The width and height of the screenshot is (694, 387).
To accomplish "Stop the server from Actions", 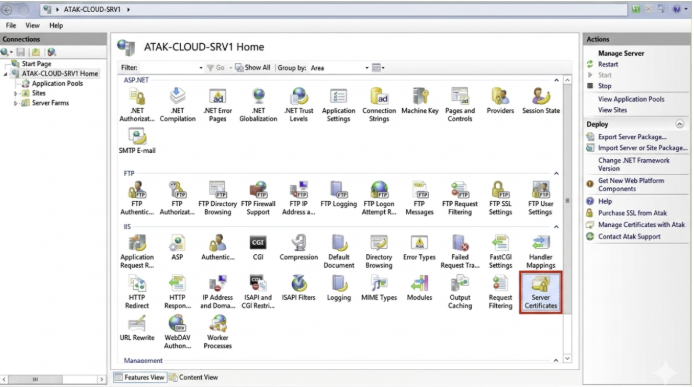I will (604, 86).
